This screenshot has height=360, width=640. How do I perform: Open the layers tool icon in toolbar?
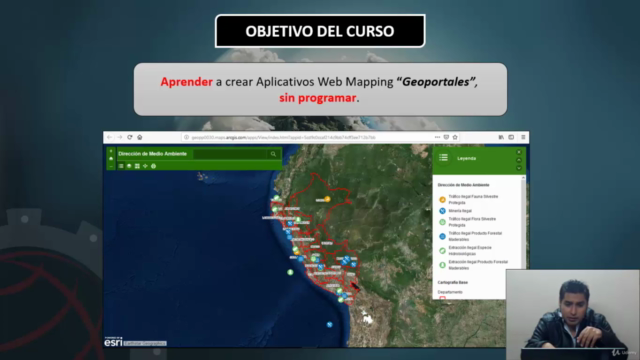tap(129, 166)
